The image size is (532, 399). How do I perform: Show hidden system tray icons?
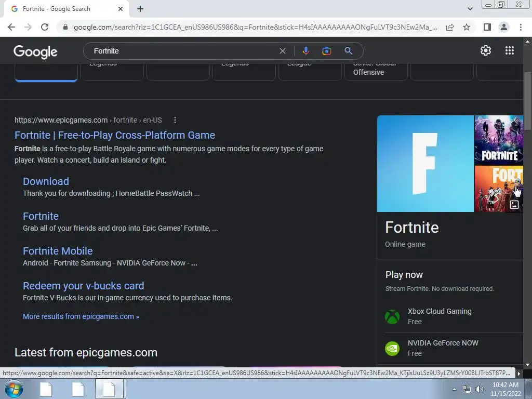pyautogui.click(x=454, y=389)
